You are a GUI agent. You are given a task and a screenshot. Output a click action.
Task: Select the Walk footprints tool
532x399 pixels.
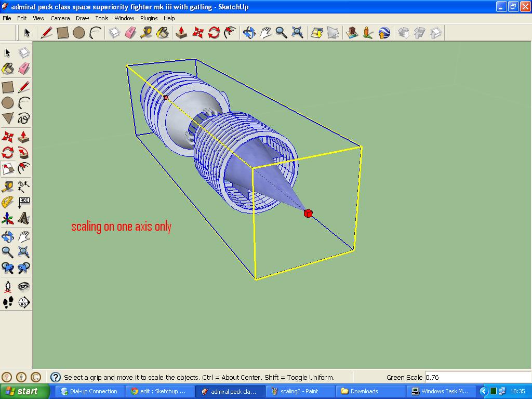[x=7, y=302]
